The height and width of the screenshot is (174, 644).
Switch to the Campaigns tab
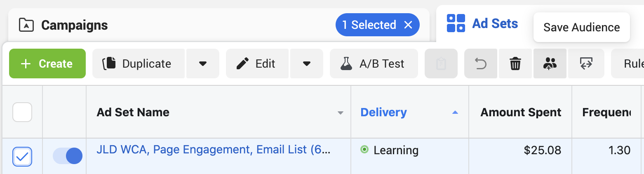tap(74, 25)
